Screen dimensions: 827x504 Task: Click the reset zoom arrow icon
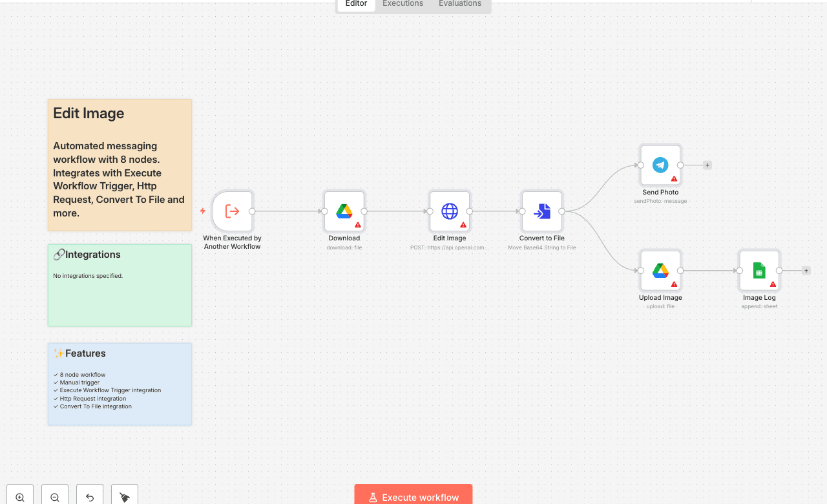coord(90,497)
